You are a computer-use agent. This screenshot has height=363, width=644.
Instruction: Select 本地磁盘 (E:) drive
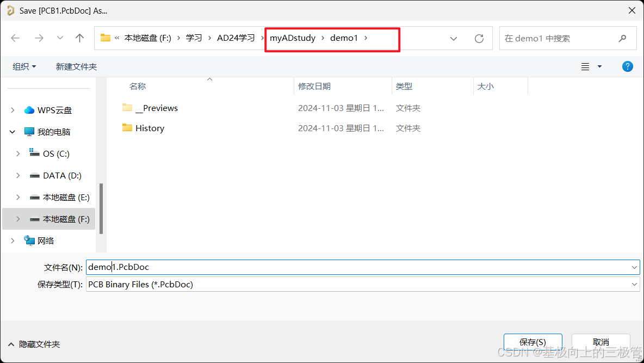click(66, 198)
